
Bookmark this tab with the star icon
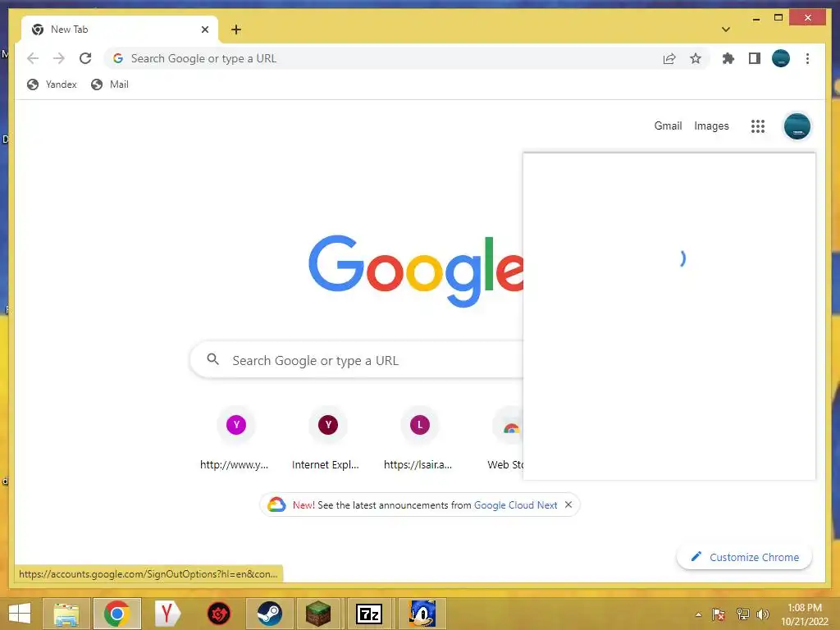[x=696, y=58]
